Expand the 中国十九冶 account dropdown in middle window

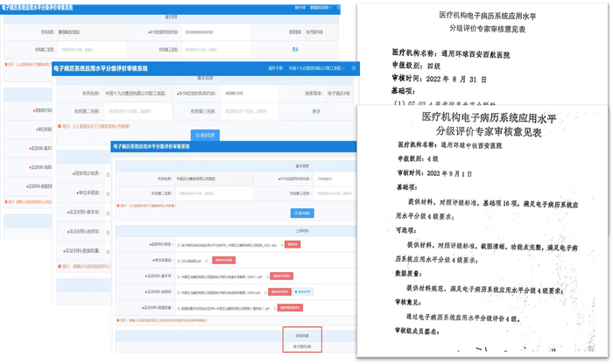(317, 68)
